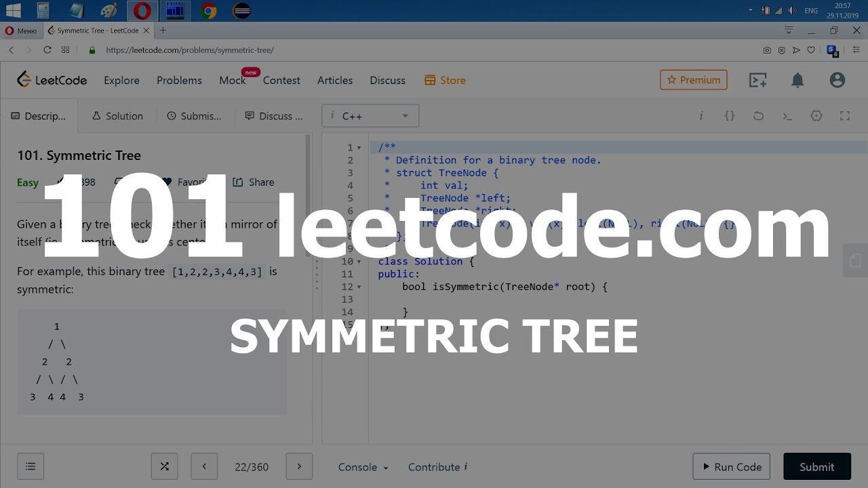Open Opera speed dial grid icon
Viewport: 868px width, 488px height.
click(66, 50)
